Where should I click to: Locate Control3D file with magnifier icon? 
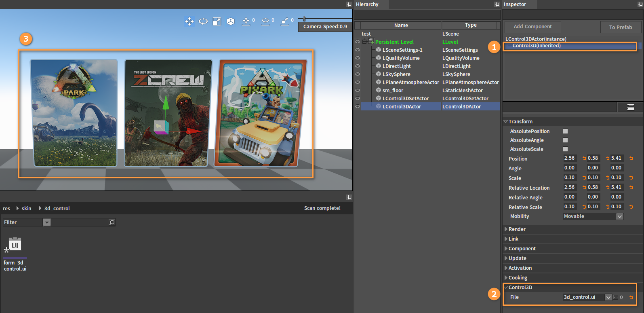coord(621,297)
